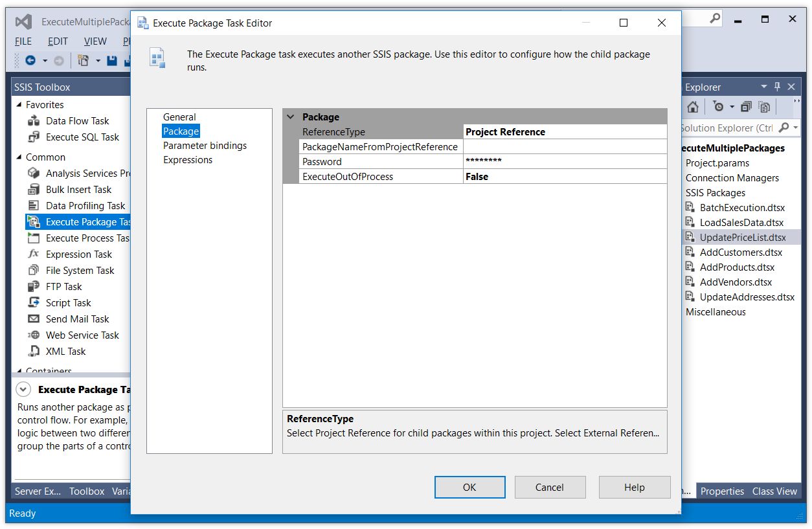Click the Navigate Backward arrow icon
Image resolution: width=812 pixels, height=529 pixels.
point(30,60)
